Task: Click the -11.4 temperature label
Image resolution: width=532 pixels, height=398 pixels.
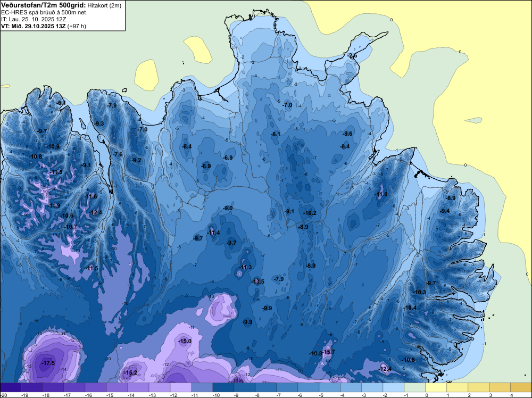Action: click(213, 233)
